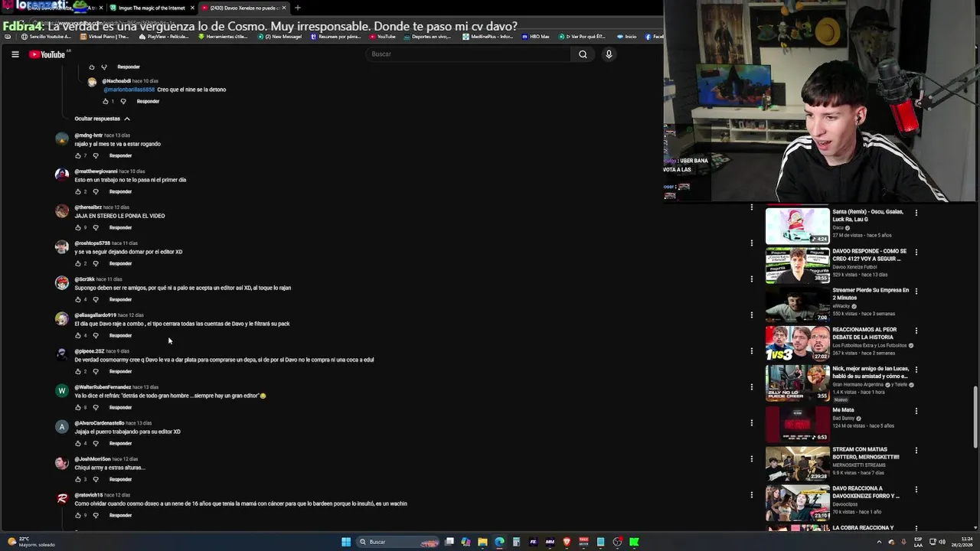Dislike the comment by @matthewgiovanni
The height and width of the screenshot is (551, 980).
pyautogui.click(x=95, y=191)
